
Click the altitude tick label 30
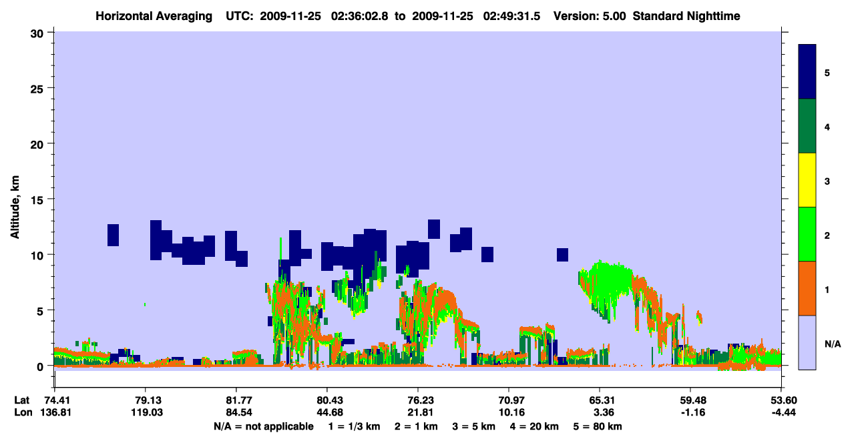click(39, 32)
